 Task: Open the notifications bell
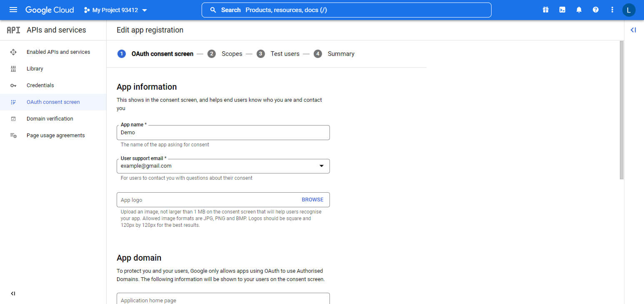click(579, 10)
